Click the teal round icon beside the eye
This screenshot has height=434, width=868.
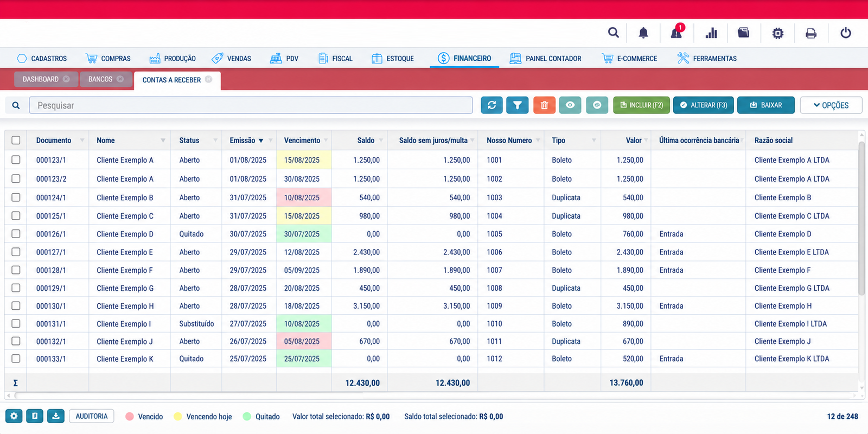click(x=597, y=105)
